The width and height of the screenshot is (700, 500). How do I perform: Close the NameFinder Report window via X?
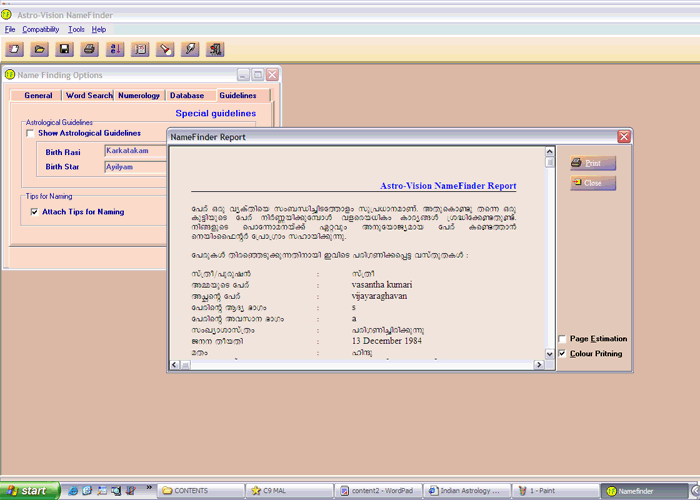(x=624, y=137)
